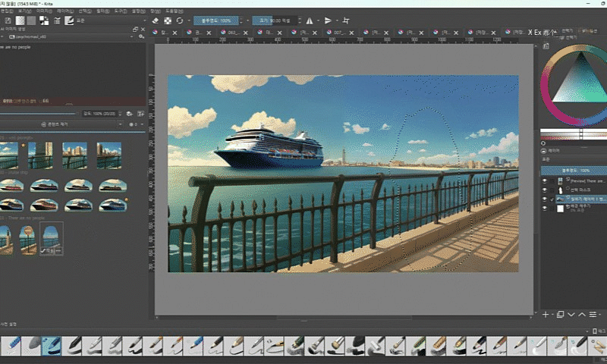The image size is (607, 364).
Task: Hide the bottom background layer eye icon
Action: (546, 208)
